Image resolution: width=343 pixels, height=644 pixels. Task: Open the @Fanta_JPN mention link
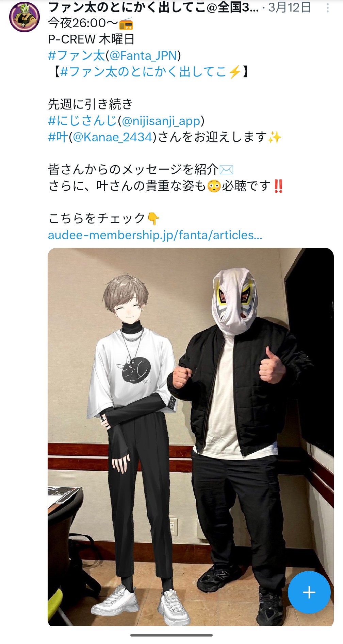coord(143,55)
